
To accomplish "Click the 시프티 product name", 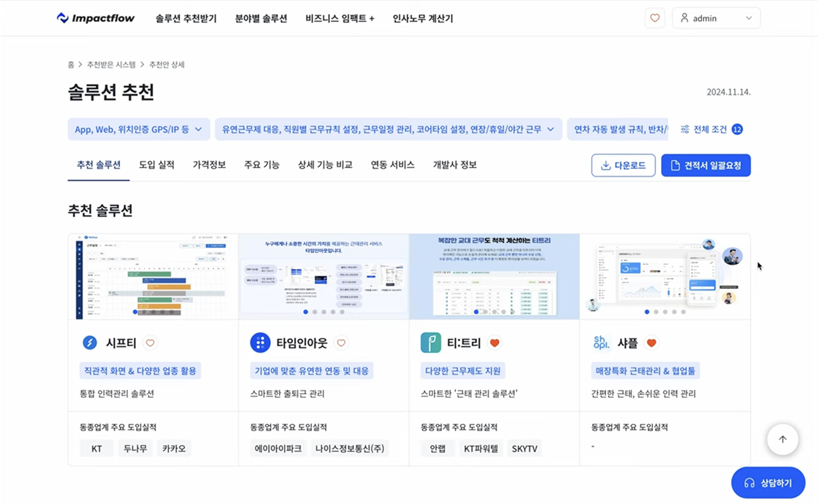I will pyautogui.click(x=121, y=343).
